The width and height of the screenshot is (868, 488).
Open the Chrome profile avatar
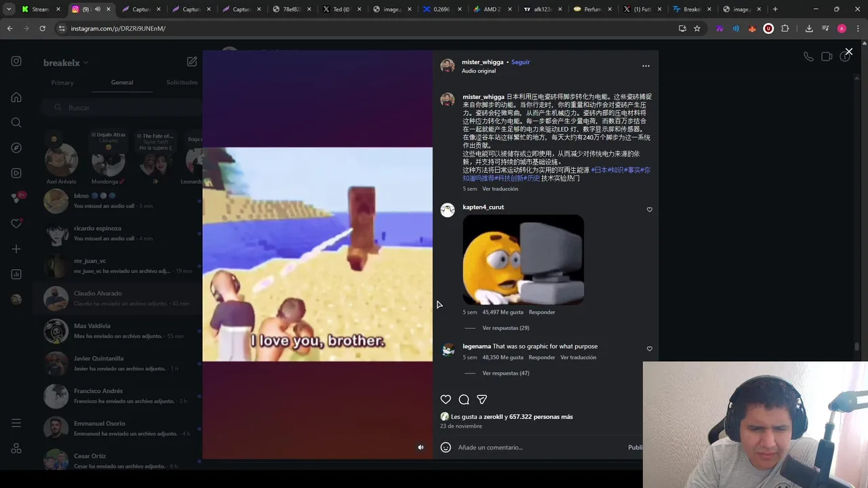coord(842,28)
